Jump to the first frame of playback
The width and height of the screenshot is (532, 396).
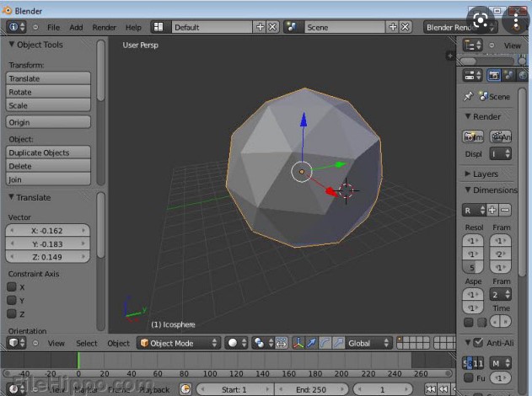[430, 389]
